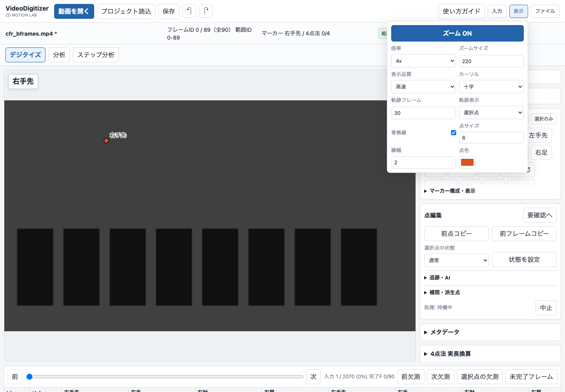Open the ファイル menu

(545, 11)
